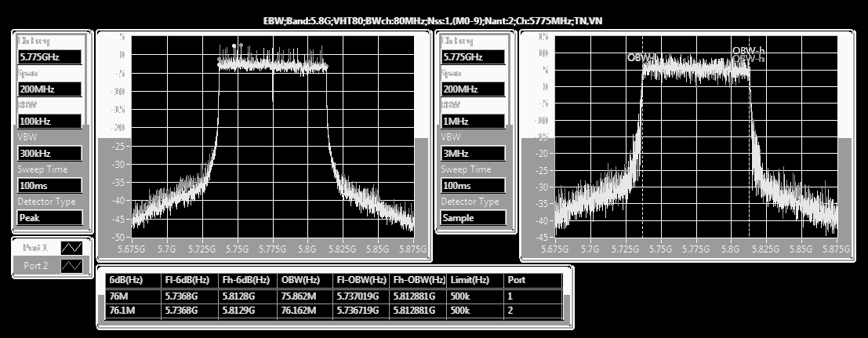Select the right panel Sweep Time 100ms field
Image resolution: width=868 pixels, height=338 pixels.
coord(473,186)
